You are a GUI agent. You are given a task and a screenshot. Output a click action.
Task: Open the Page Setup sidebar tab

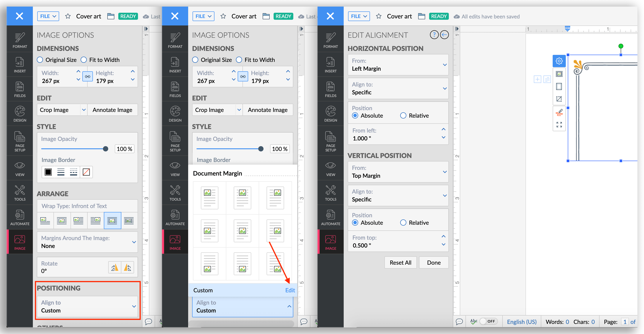click(x=20, y=141)
